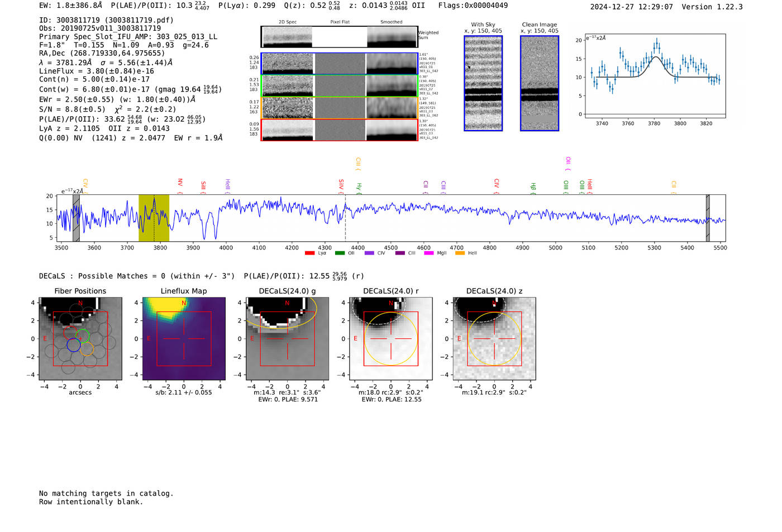Click the purple CII line marker
782x532 pixels.
click(x=425, y=187)
